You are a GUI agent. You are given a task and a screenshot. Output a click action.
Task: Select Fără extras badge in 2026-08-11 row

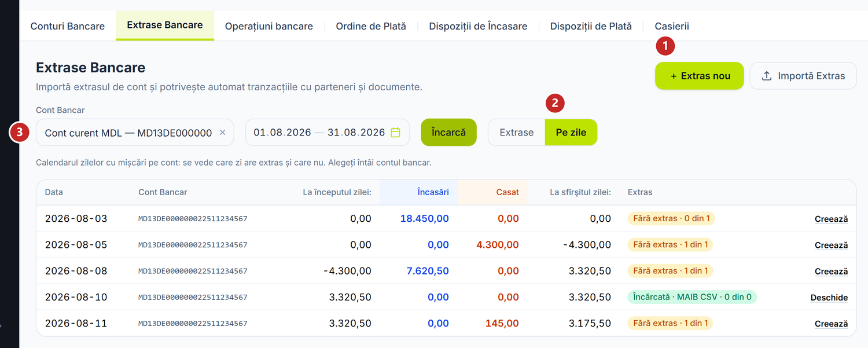click(670, 323)
